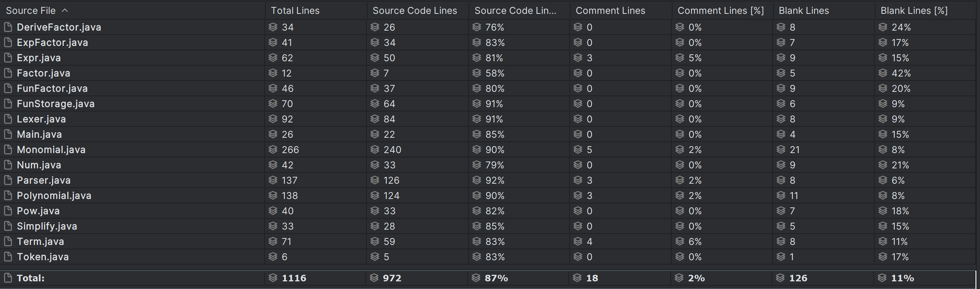The height and width of the screenshot is (289, 980).
Task: Click the stack icon beside Factor.java's 42% blank lines
Action: coord(883,73)
